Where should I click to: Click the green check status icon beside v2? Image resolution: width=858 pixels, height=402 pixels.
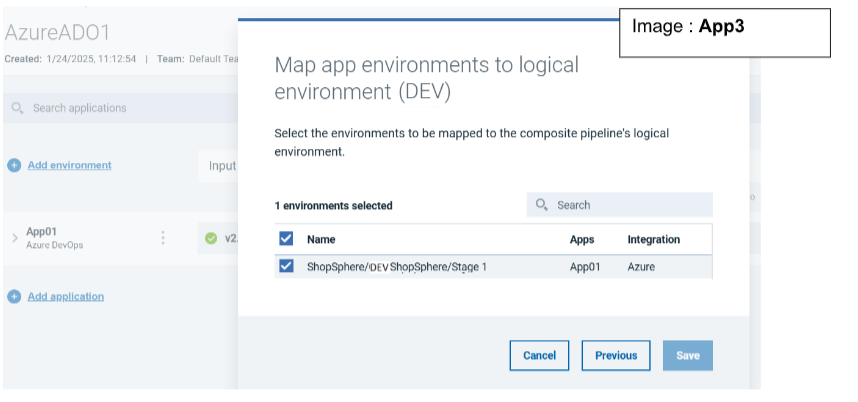point(211,238)
